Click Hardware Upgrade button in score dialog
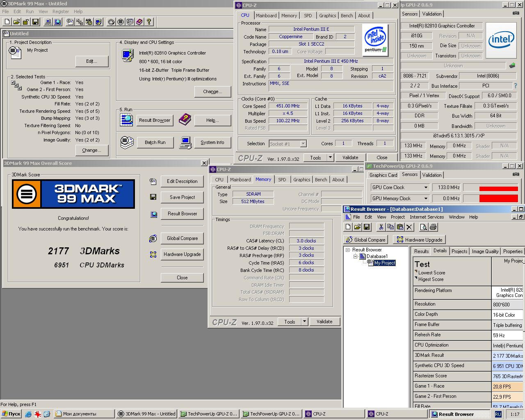Image resolution: width=525 pixels, height=420 pixels. pos(183,254)
